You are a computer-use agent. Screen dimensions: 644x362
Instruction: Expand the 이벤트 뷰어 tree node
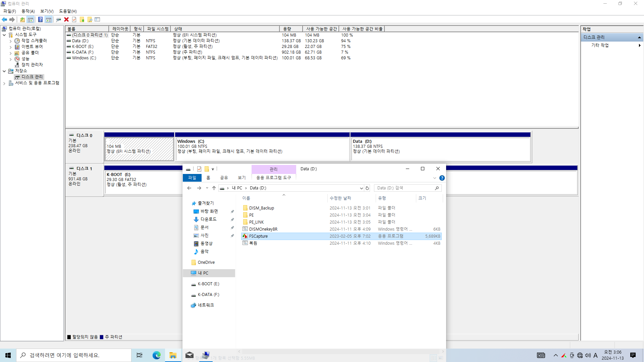10,47
